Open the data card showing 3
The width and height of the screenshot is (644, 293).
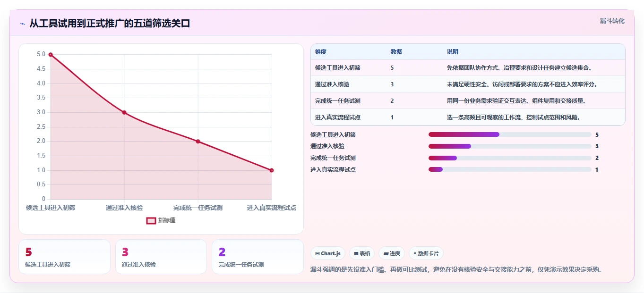(x=161, y=257)
